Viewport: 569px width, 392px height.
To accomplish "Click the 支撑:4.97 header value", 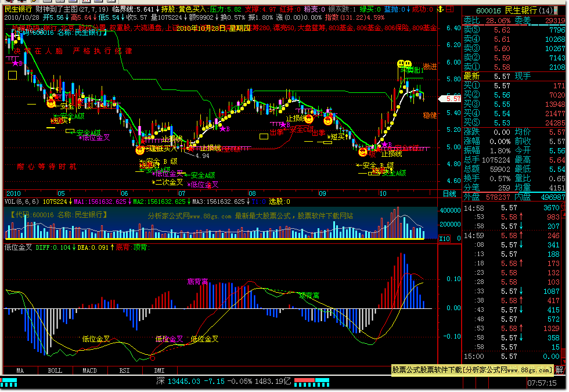I will point(261,9).
